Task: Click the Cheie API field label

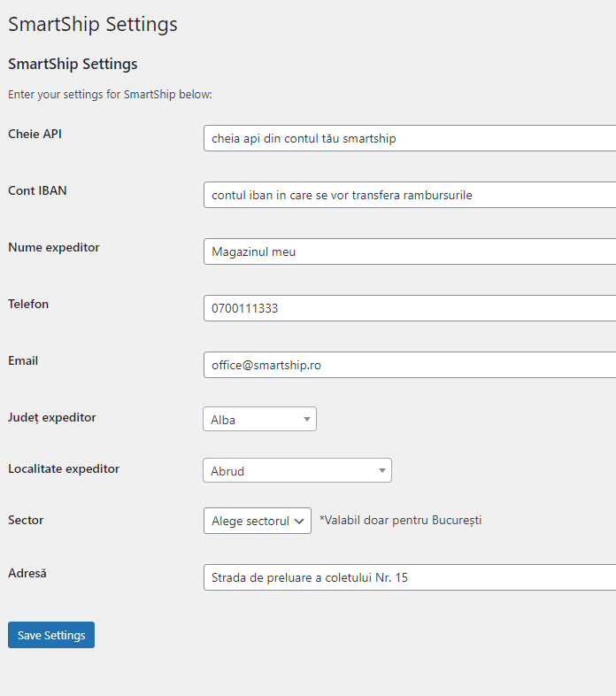Action: 35,134
